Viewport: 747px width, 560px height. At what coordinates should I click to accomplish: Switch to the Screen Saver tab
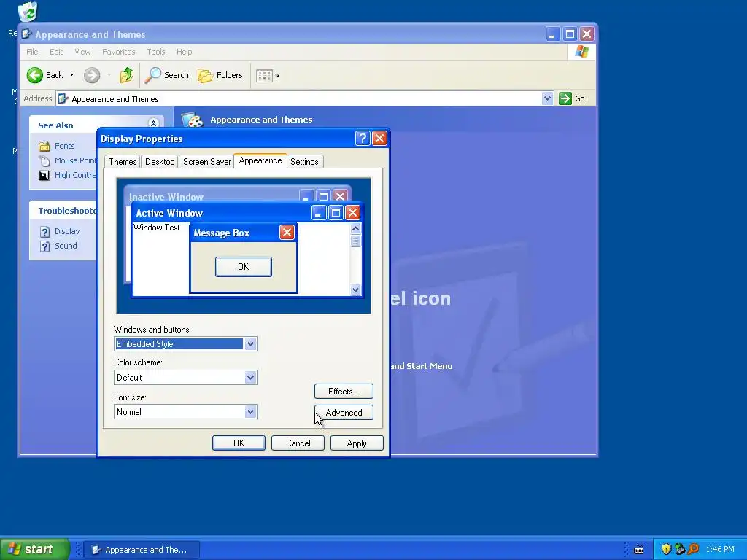(x=206, y=161)
